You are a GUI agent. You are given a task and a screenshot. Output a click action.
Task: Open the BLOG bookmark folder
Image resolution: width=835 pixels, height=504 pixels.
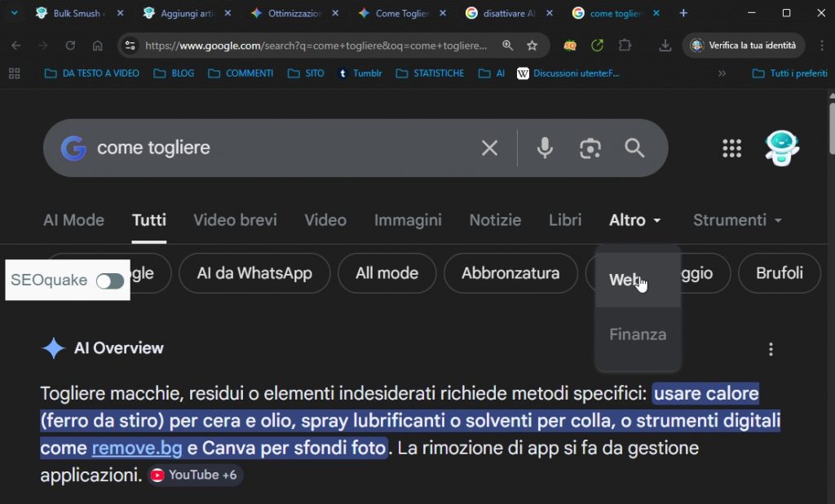click(x=174, y=73)
